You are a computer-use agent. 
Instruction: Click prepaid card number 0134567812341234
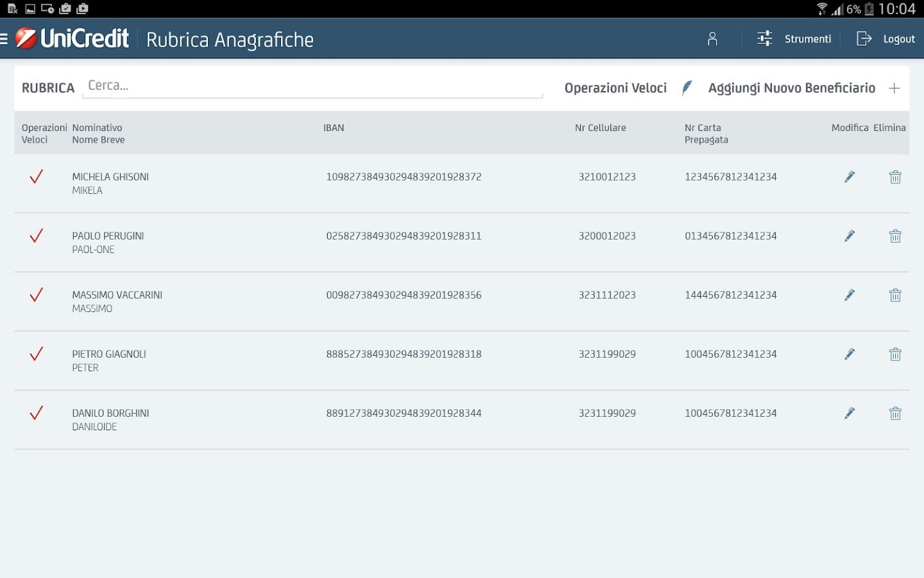[x=731, y=236]
